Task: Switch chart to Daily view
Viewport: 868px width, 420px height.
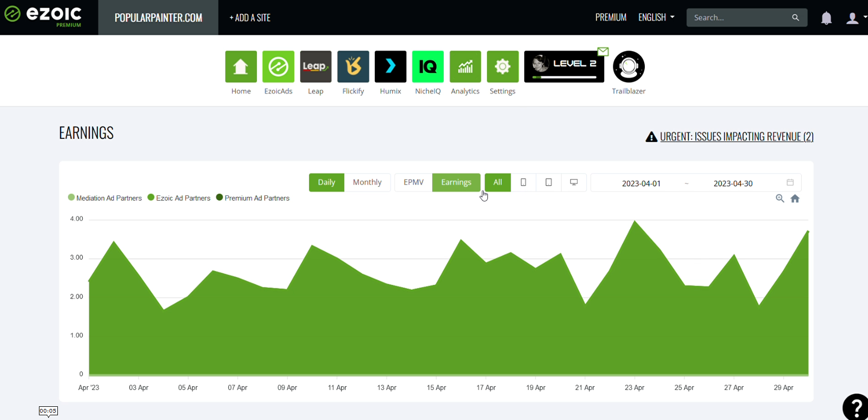Action: tap(326, 182)
